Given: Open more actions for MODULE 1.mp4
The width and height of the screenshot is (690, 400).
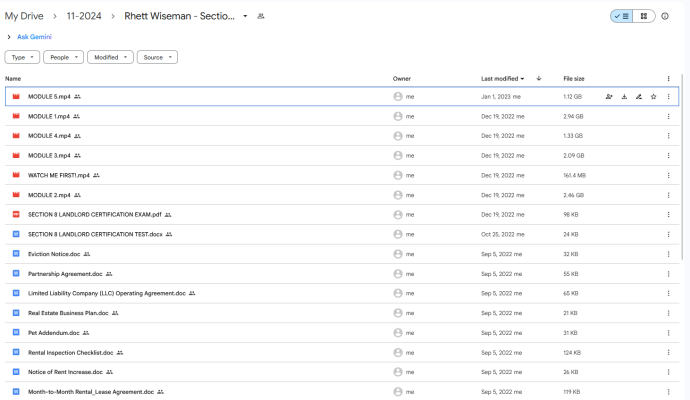Looking at the screenshot, I should tap(668, 116).
